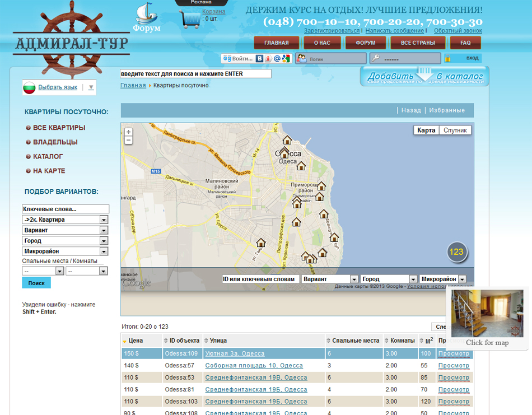Open the FAQ menu item
This screenshot has width=532, height=415.
(x=465, y=43)
